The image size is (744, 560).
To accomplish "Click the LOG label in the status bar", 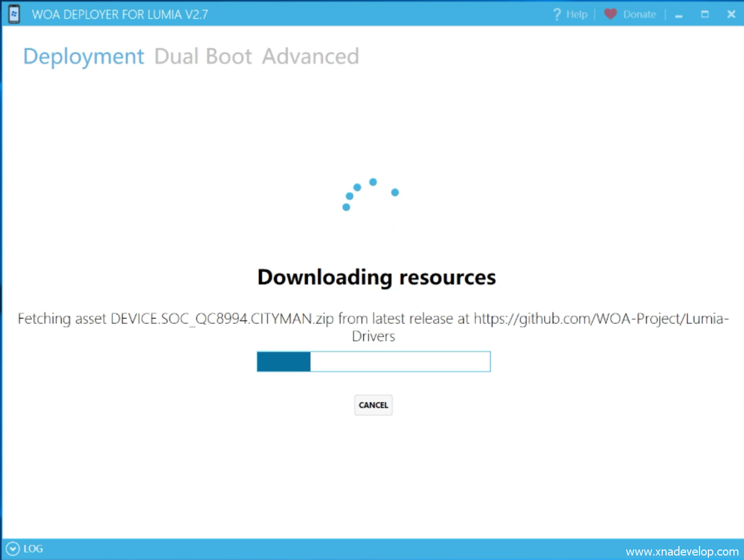I will [33, 549].
